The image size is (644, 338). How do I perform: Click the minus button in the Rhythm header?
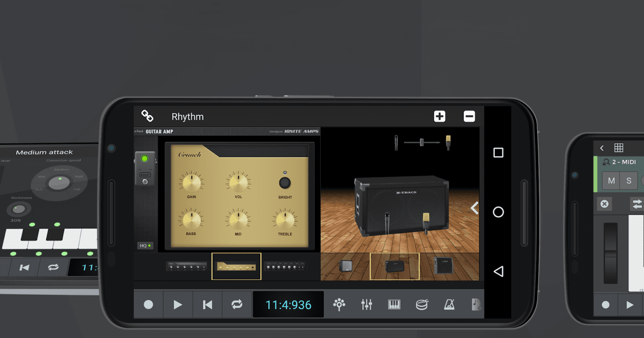[x=469, y=116]
